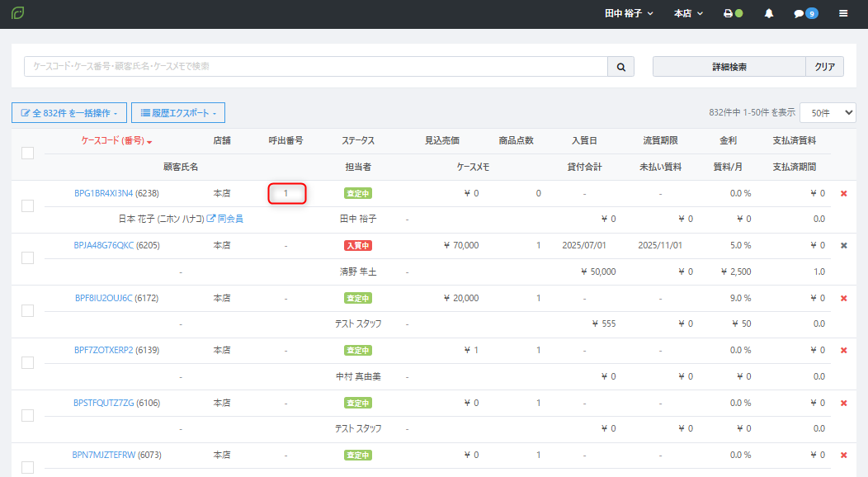Check the box for case BPG1BR4XI3N4
This screenshot has width=868, height=477.
point(27,205)
